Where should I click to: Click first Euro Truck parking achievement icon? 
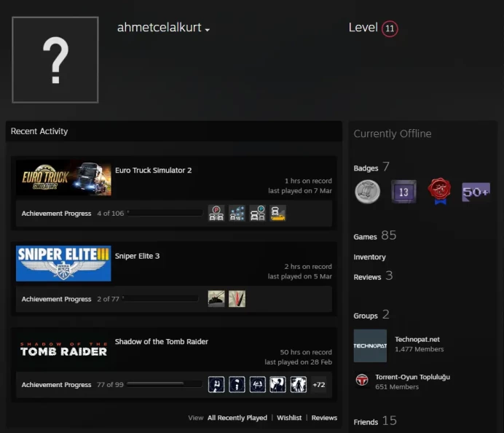pos(216,214)
